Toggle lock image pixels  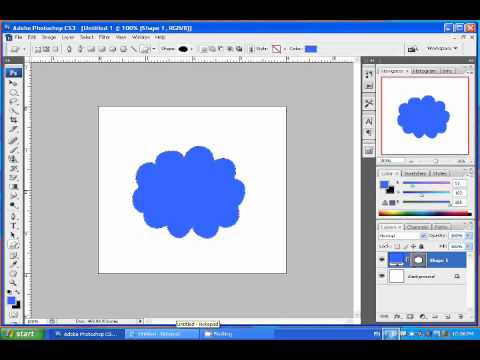click(405, 246)
